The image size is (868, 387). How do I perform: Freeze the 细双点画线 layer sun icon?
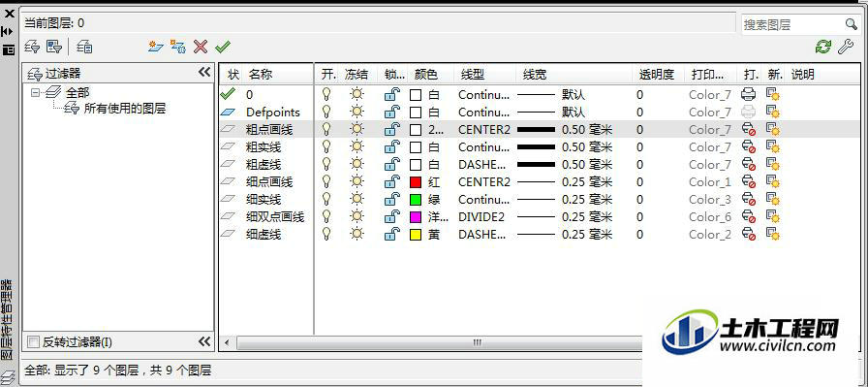357,217
